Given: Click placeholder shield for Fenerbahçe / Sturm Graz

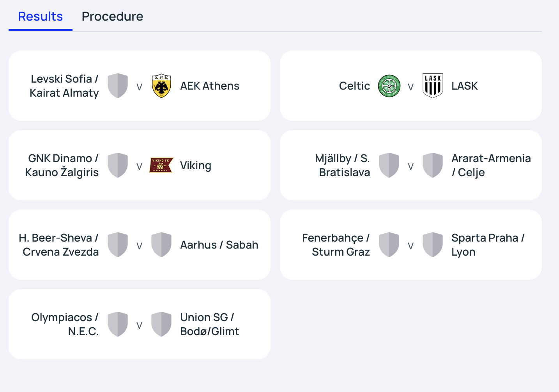Looking at the screenshot, I should click(389, 245).
